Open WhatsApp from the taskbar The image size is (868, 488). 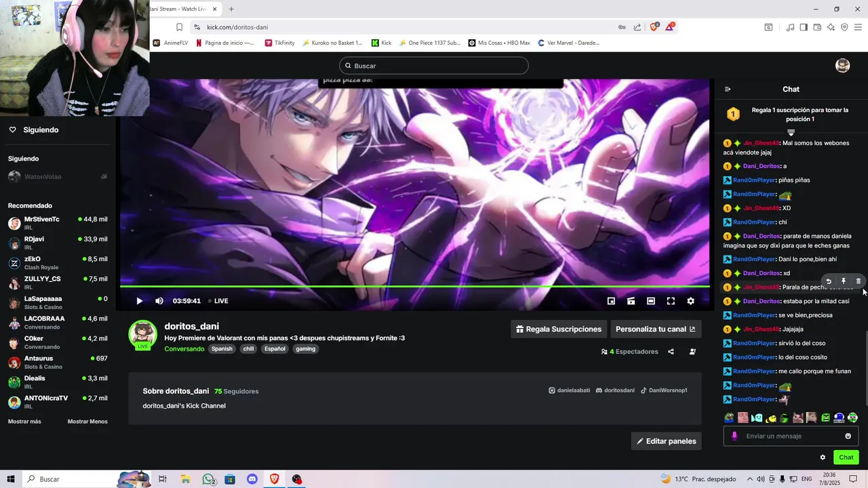(x=209, y=479)
